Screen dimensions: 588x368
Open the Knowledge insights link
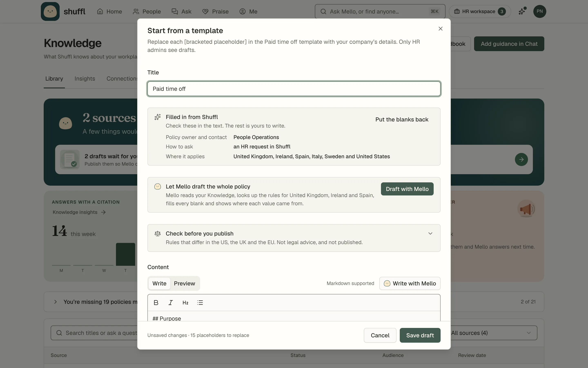coord(79,212)
